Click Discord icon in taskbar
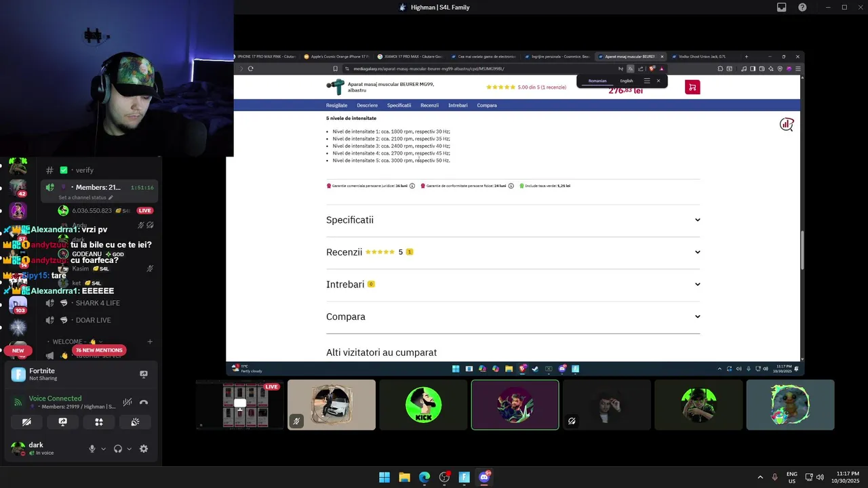868x488 pixels. [x=484, y=477]
